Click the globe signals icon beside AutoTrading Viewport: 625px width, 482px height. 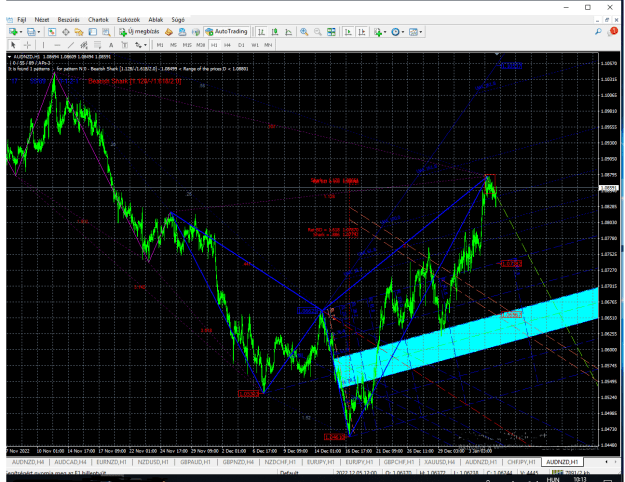click(196, 32)
